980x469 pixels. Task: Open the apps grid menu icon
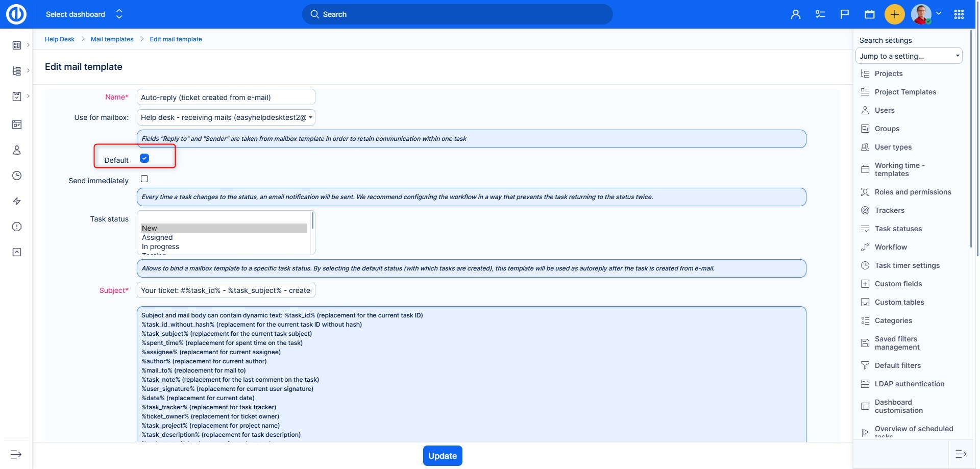coord(959,14)
